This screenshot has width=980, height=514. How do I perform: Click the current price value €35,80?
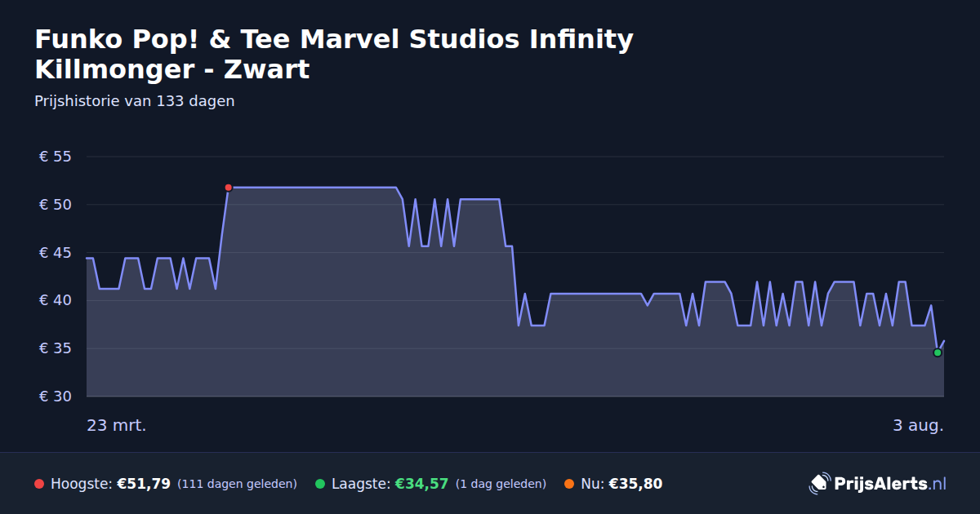[635, 484]
